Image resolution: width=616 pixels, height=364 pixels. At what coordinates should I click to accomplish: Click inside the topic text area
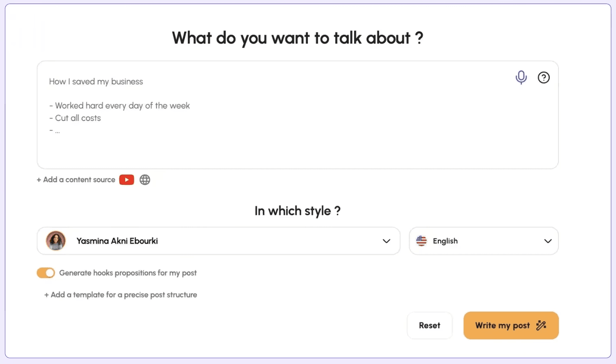click(x=298, y=115)
